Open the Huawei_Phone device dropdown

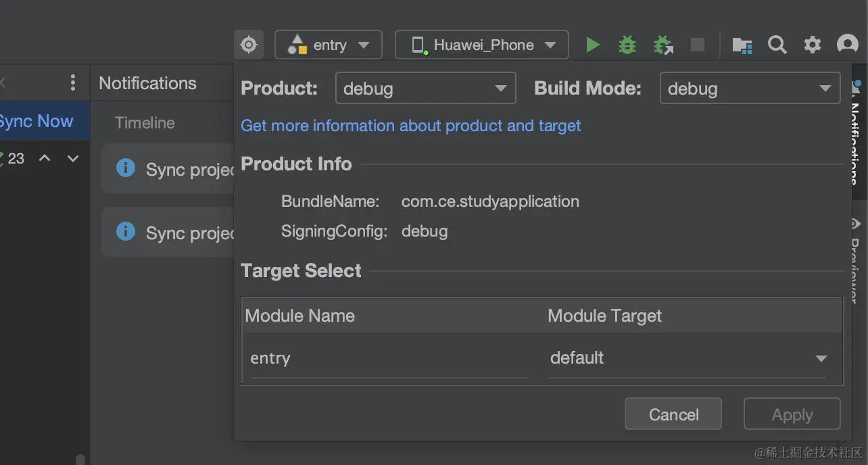(x=482, y=45)
